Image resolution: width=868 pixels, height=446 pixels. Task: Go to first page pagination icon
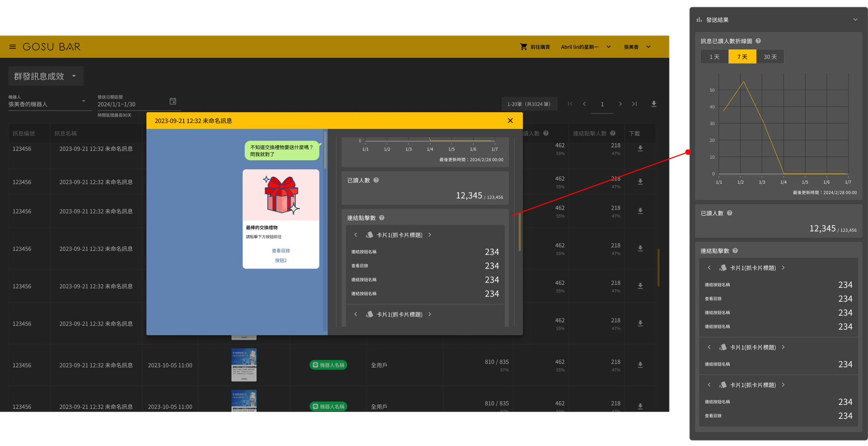coord(570,104)
